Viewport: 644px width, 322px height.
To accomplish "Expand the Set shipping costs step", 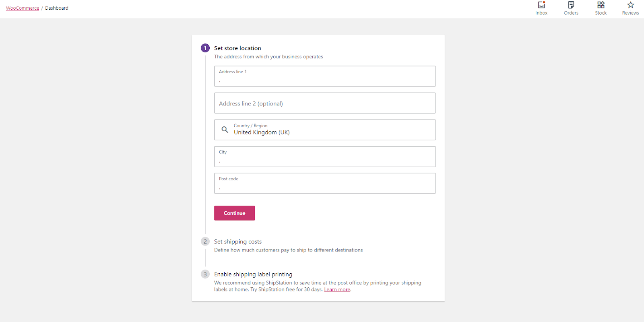I will coord(238,242).
